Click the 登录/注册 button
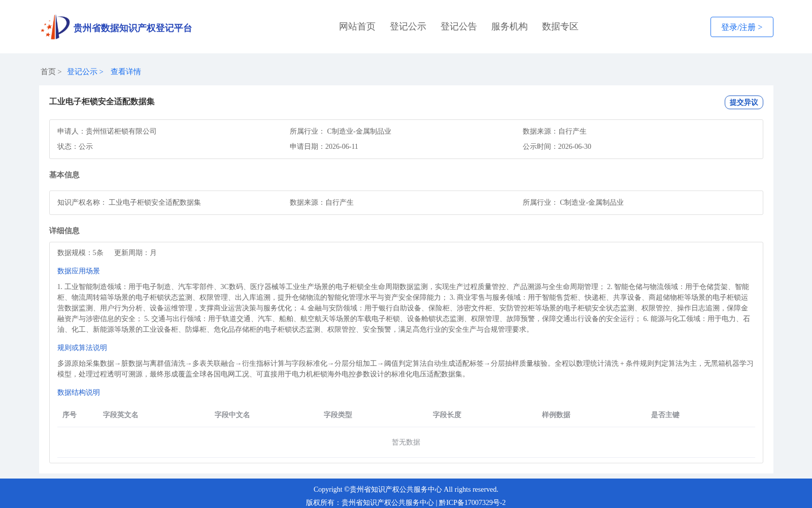Image resolution: width=812 pixels, height=508 pixels. click(x=741, y=27)
